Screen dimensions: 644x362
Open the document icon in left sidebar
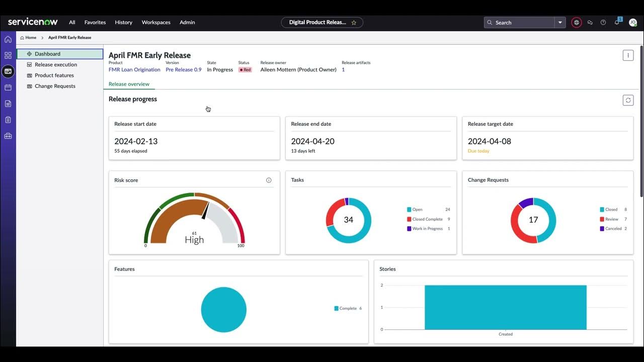tap(8, 103)
